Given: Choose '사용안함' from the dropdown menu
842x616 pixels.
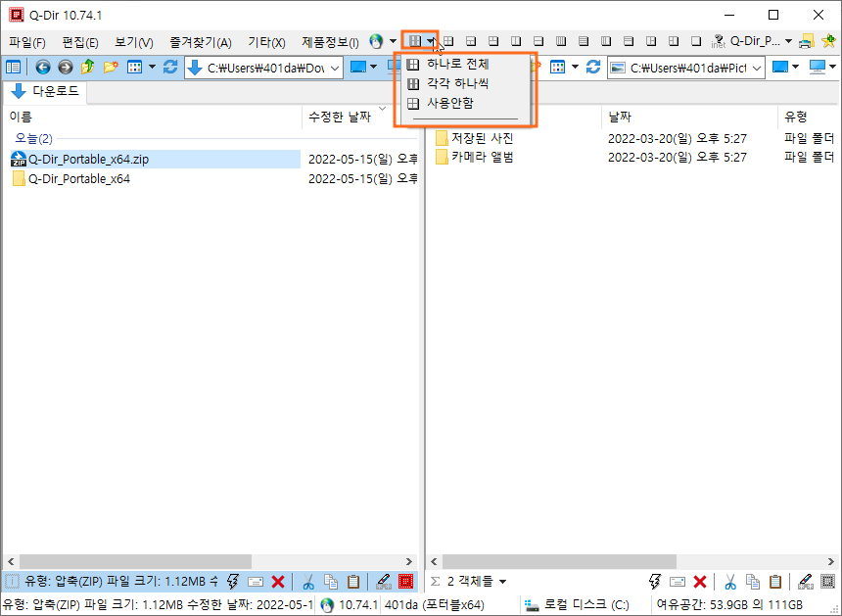Looking at the screenshot, I should [466, 103].
